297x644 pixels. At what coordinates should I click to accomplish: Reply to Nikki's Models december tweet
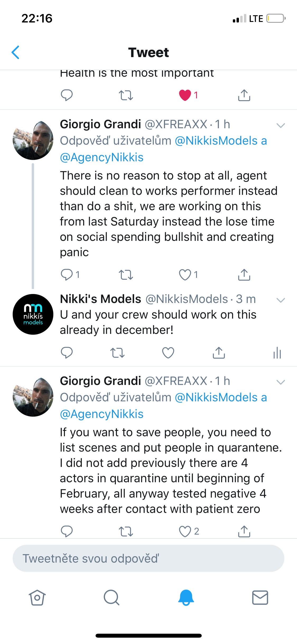pos(67,353)
